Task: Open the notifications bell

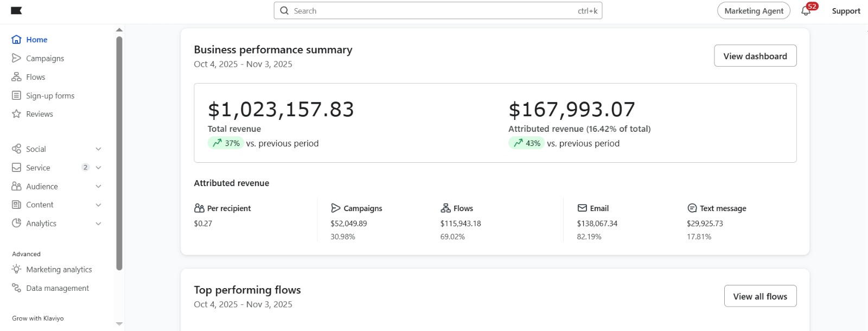Action: tap(806, 11)
